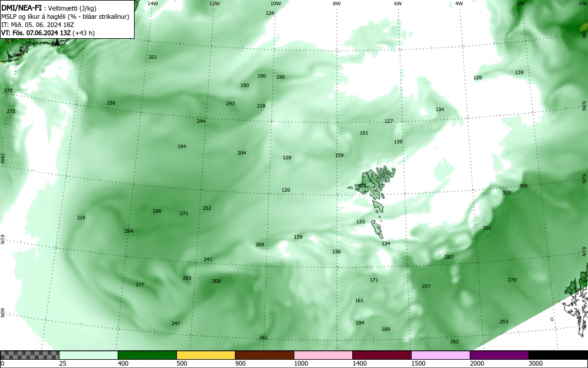Click the map value '262'

455,342
